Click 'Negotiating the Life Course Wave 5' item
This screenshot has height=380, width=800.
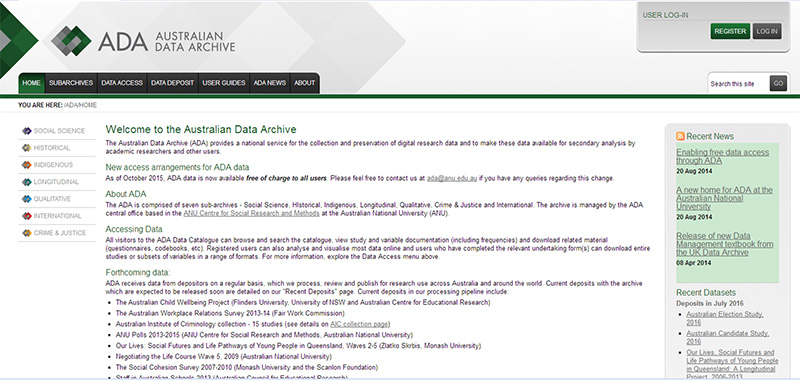tap(223, 356)
